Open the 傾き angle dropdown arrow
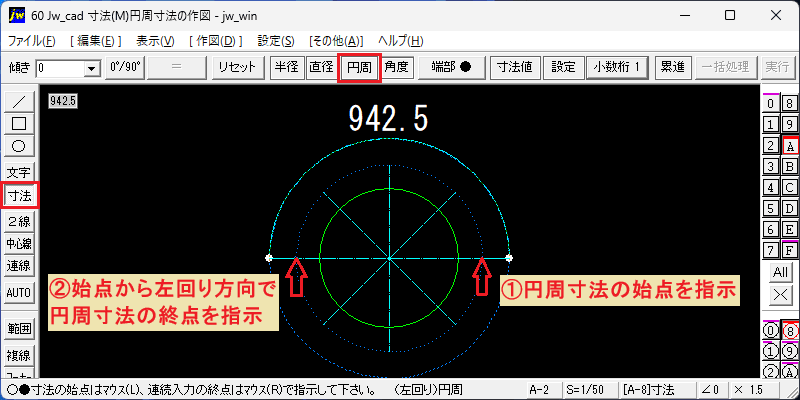Screen dimensions: 800x400 [92, 68]
